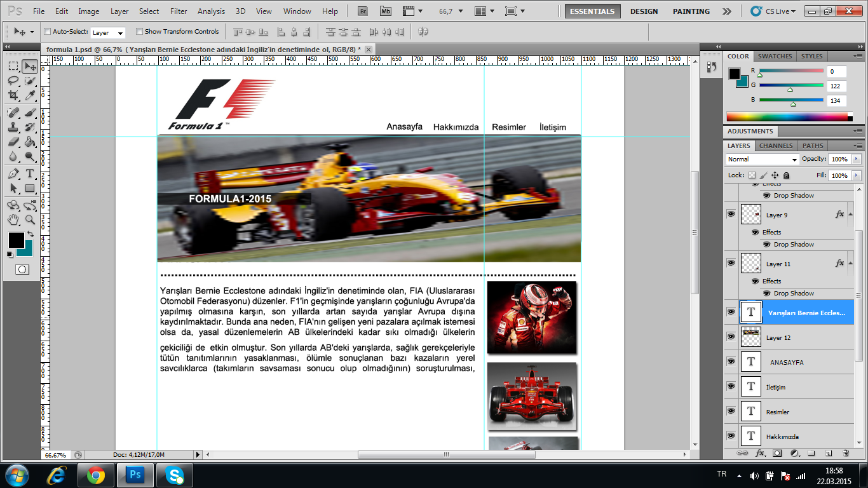Collapse Layer 9 effects list
Viewport: 868px width, 488px height.
850,215
